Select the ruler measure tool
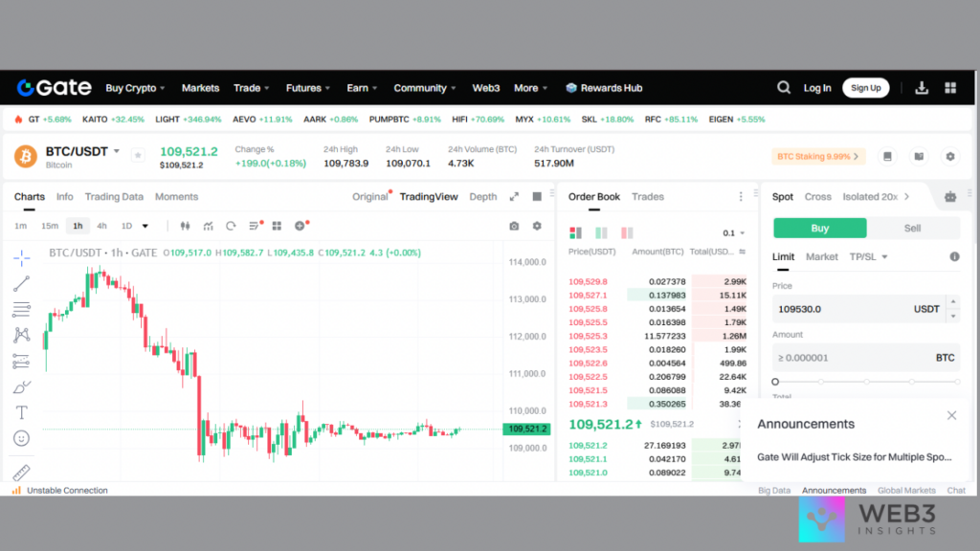Screen dimensions: 980x551 (21, 472)
